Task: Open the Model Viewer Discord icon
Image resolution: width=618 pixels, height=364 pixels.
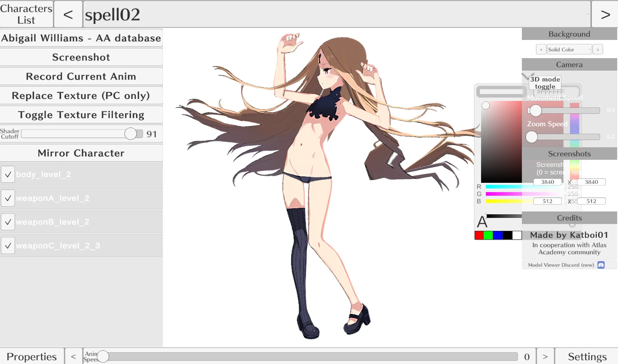Action: (601, 265)
